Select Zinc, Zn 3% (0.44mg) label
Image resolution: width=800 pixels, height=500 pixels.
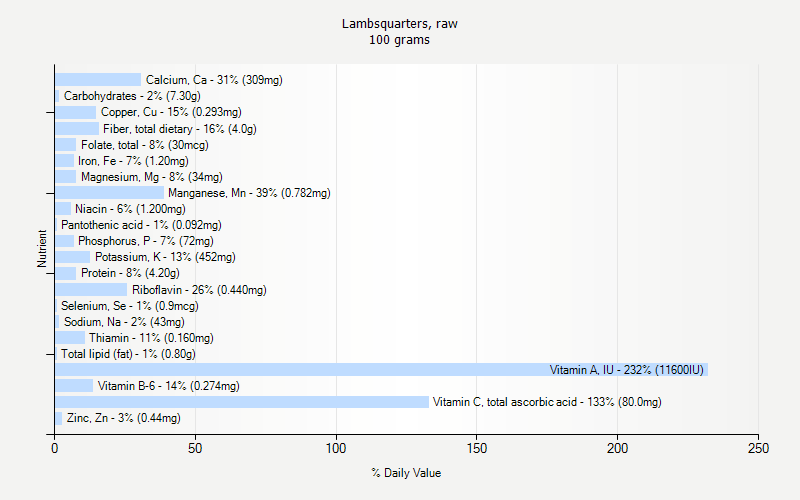(123, 418)
